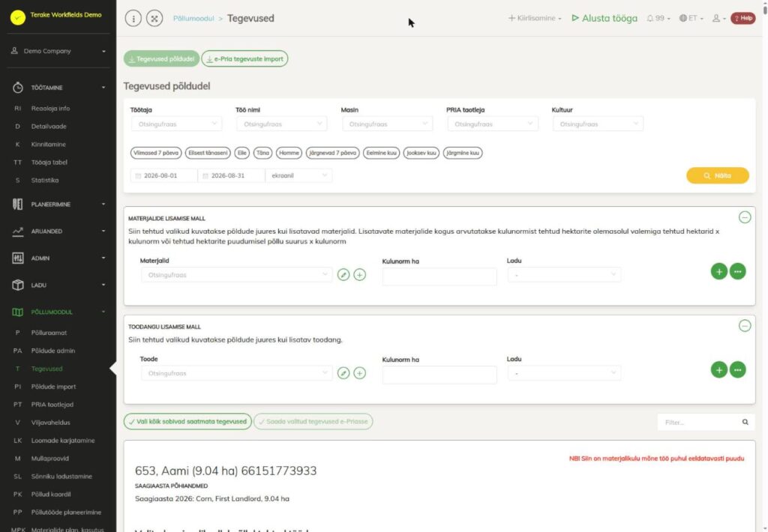Open notifications bell showing 99
This screenshot has height=532, width=768.
tap(658, 18)
